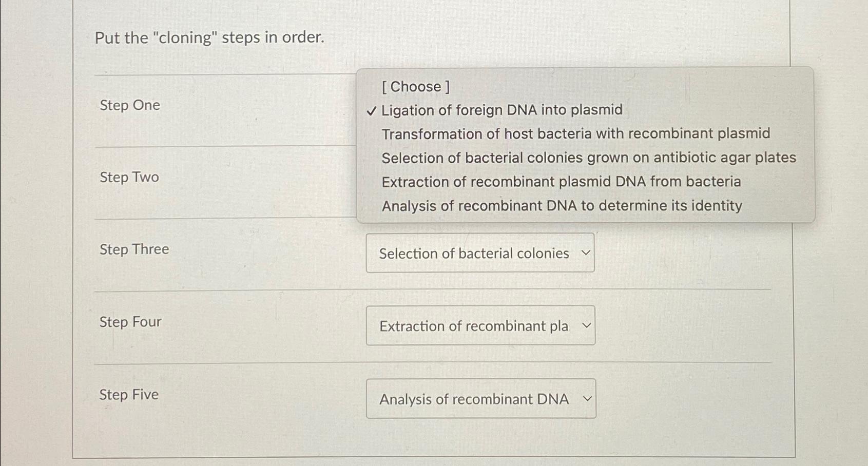The width and height of the screenshot is (868, 466).
Task: Select "Transformation of host bacteria with recombinant plasmid"
Action: (575, 134)
